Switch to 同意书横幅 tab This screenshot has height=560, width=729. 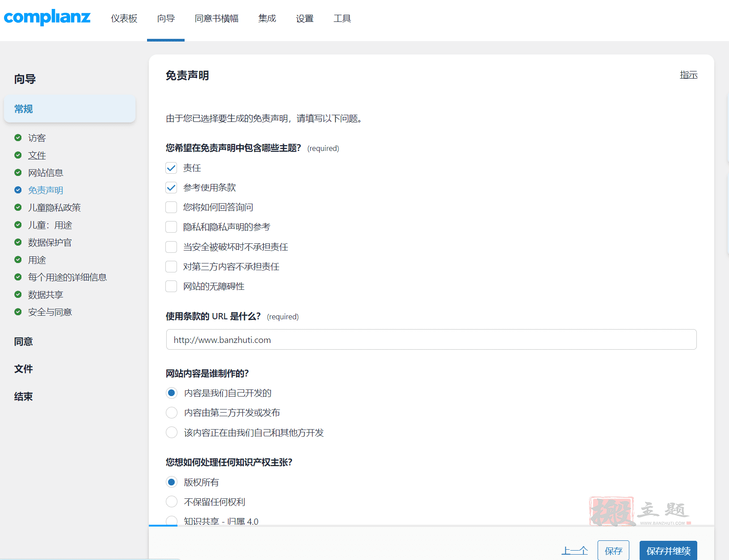(216, 19)
